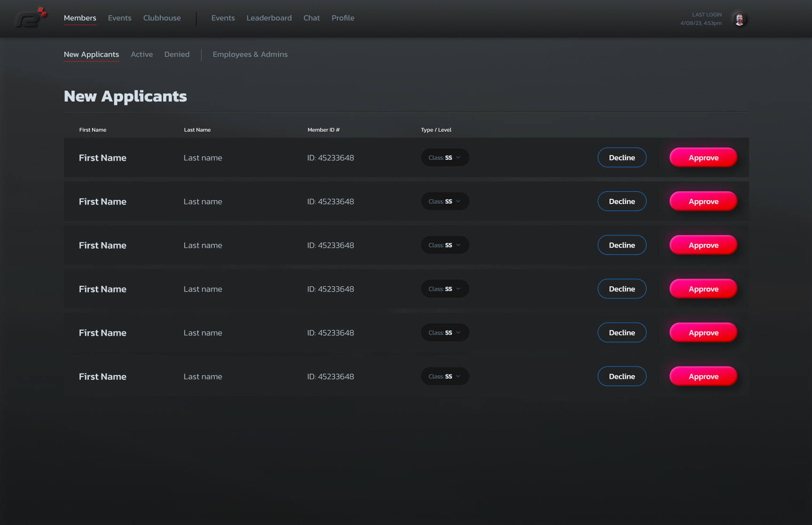
Task: Approve the third applicant
Action: coord(703,245)
